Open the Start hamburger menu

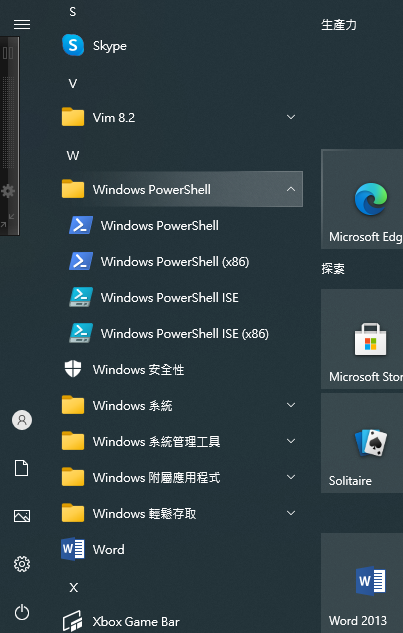[22, 25]
